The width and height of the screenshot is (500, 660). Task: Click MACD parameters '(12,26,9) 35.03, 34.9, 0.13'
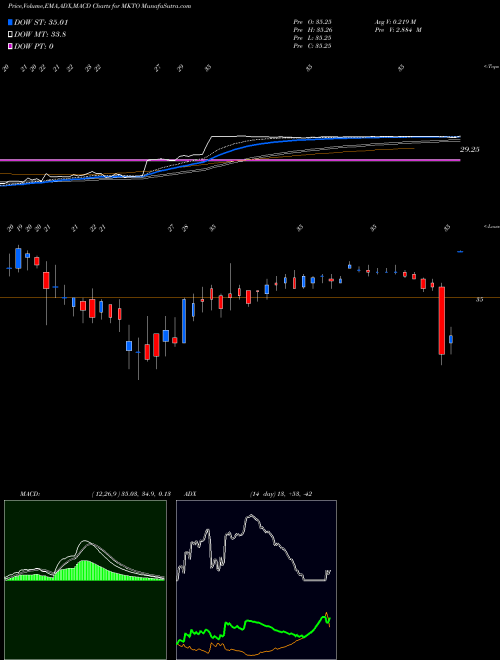(130, 494)
